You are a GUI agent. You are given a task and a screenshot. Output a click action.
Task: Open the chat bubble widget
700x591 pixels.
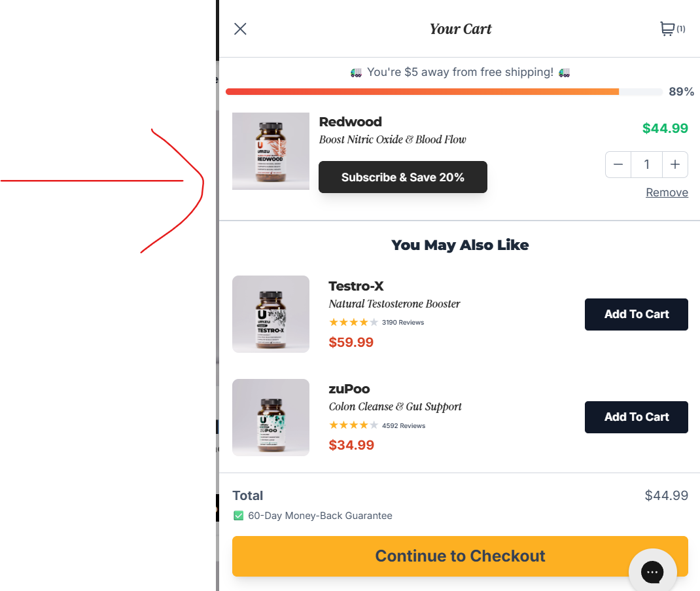[652, 573]
